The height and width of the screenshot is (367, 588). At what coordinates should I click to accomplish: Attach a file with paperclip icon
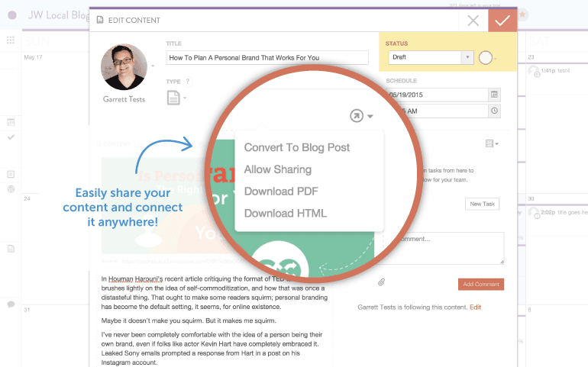pyautogui.click(x=381, y=282)
